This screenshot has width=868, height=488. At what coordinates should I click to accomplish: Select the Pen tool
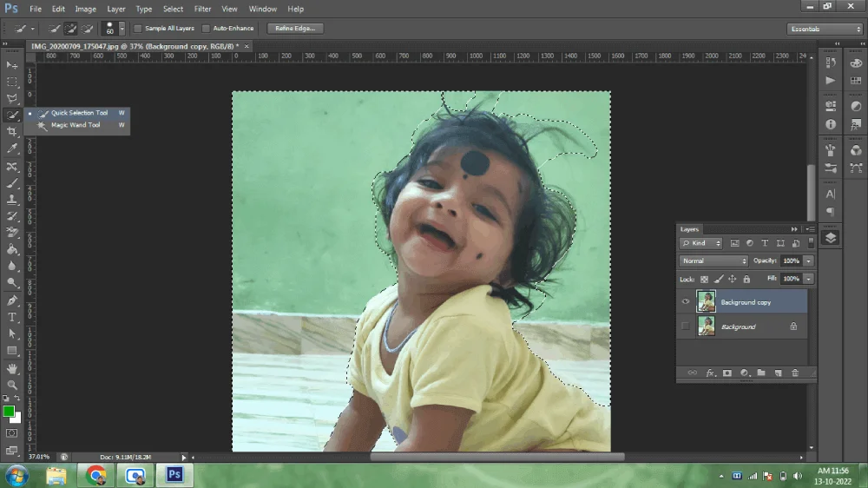click(11, 300)
